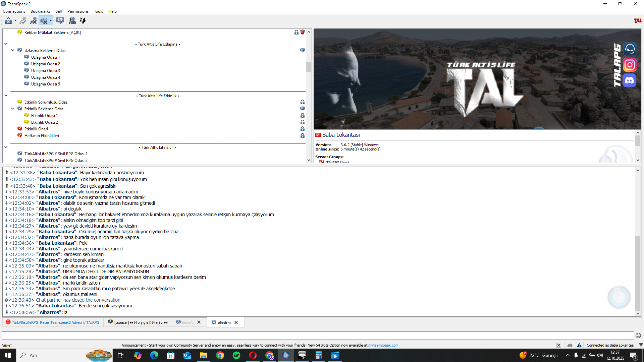Click the lock icon on Etkinlik Sorumlusu Odası
644x362 pixels.
(x=303, y=102)
